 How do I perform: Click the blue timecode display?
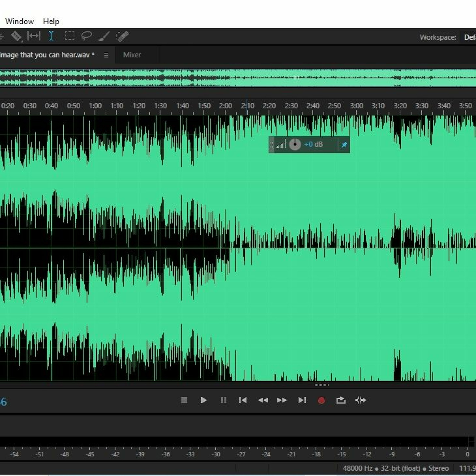3,402
